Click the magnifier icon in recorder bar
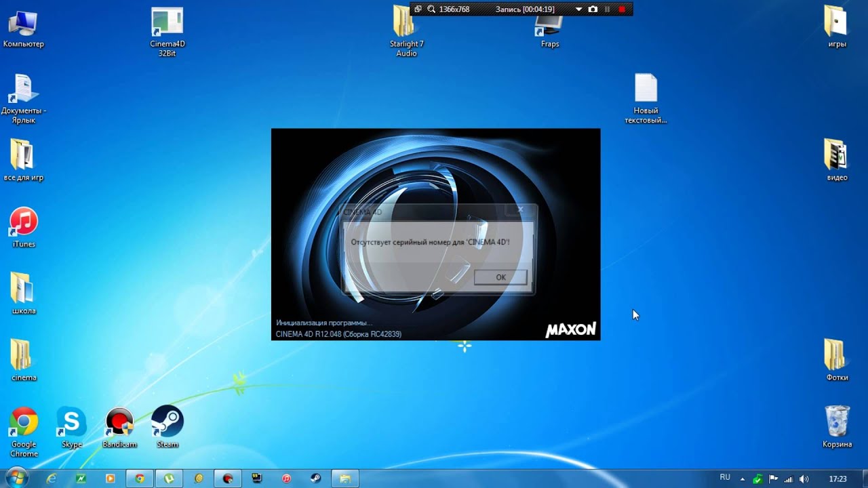 click(x=431, y=9)
